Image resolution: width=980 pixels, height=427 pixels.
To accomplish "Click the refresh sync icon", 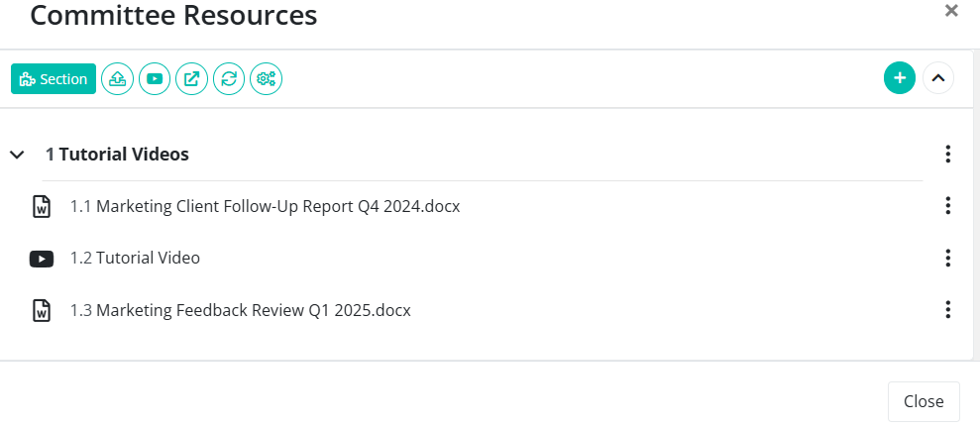I will 229,79.
